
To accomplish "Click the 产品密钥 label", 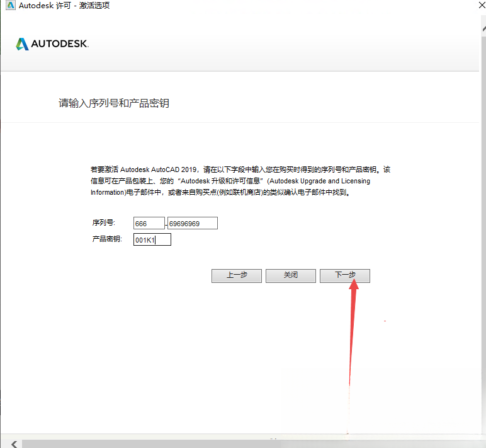I will (107, 239).
